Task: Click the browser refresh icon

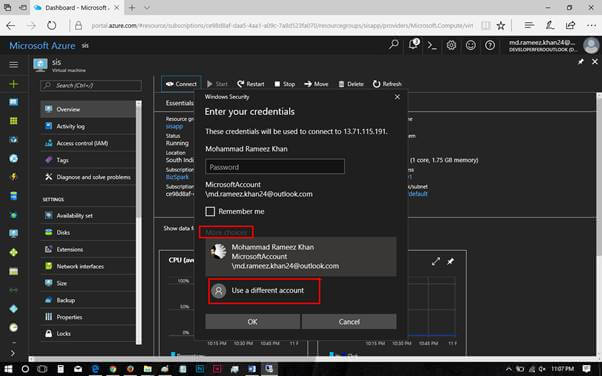Action: tap(51, 25)
